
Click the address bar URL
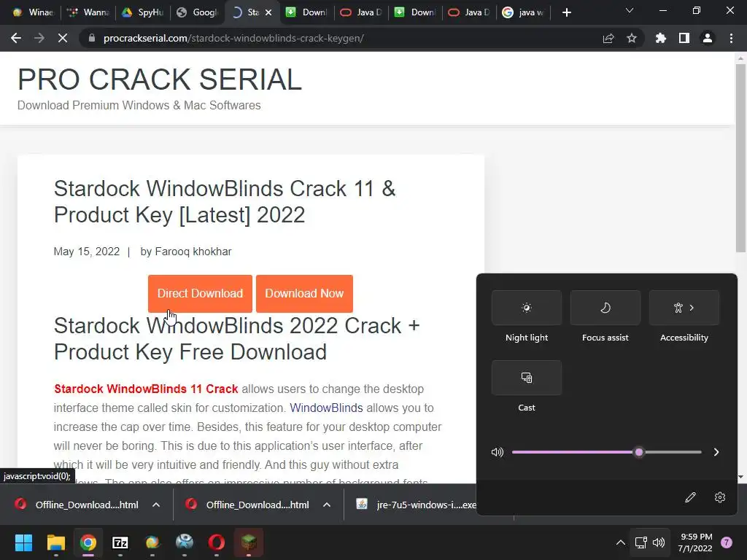[x=233, y=38]
